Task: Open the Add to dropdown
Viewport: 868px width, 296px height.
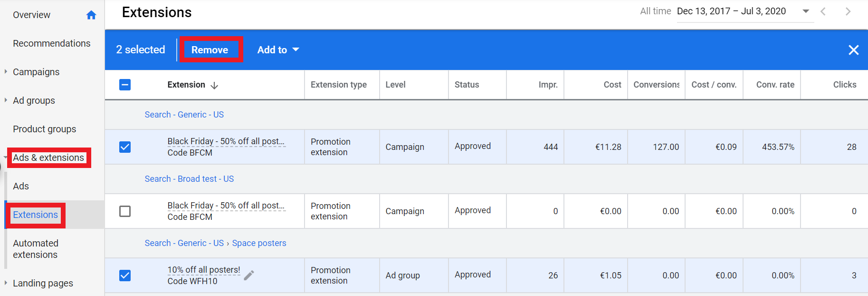Action: (x=278, y=50)
